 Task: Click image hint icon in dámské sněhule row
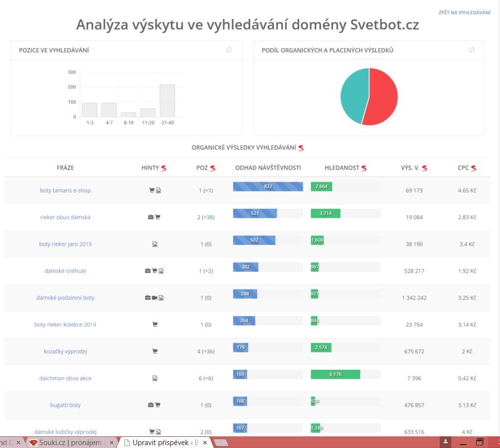point(161,271)
